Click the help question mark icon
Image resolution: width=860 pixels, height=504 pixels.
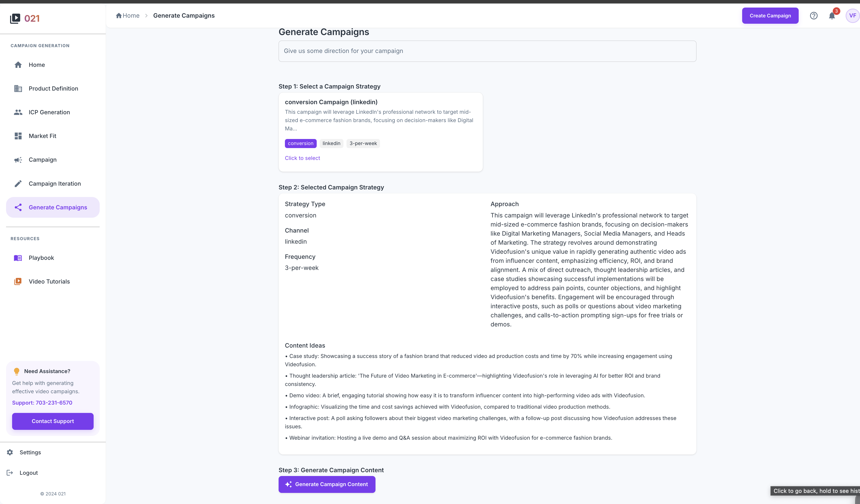[814, 15]
